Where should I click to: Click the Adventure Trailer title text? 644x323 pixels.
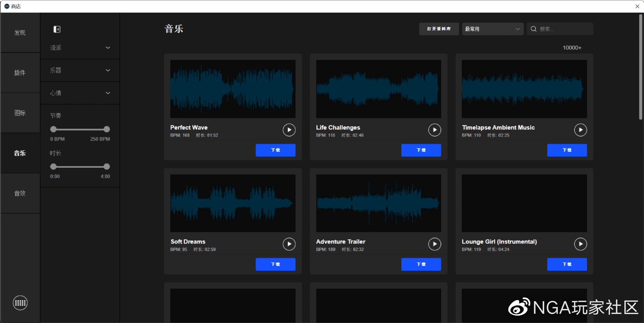click(x=341, y=242)
